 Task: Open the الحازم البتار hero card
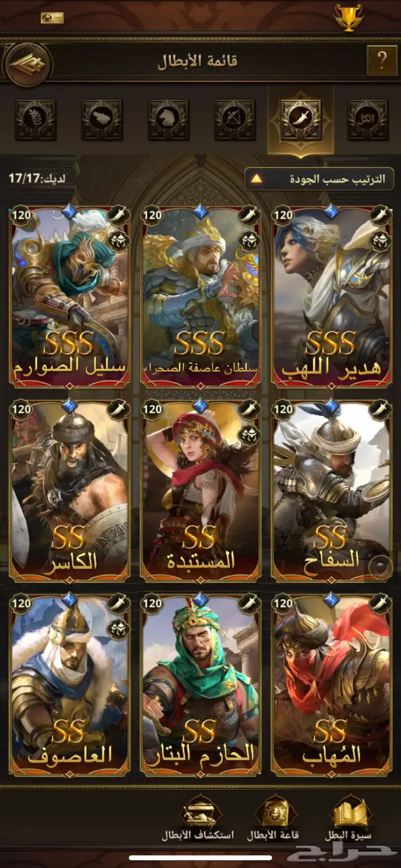tap(200, 684)
